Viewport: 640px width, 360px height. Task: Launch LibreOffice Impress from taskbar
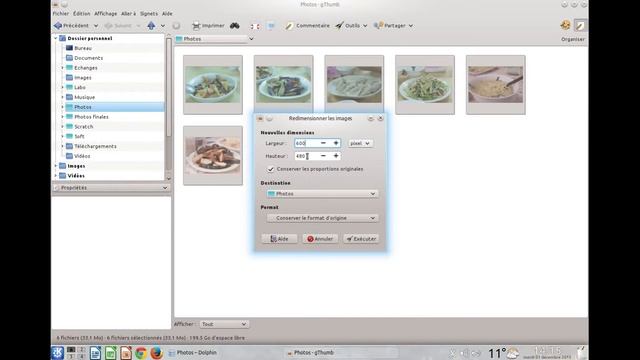(x=126, y=353)
